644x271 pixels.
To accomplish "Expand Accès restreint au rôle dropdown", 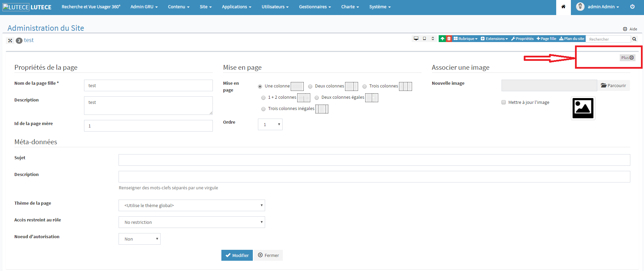I will (192, 222).
